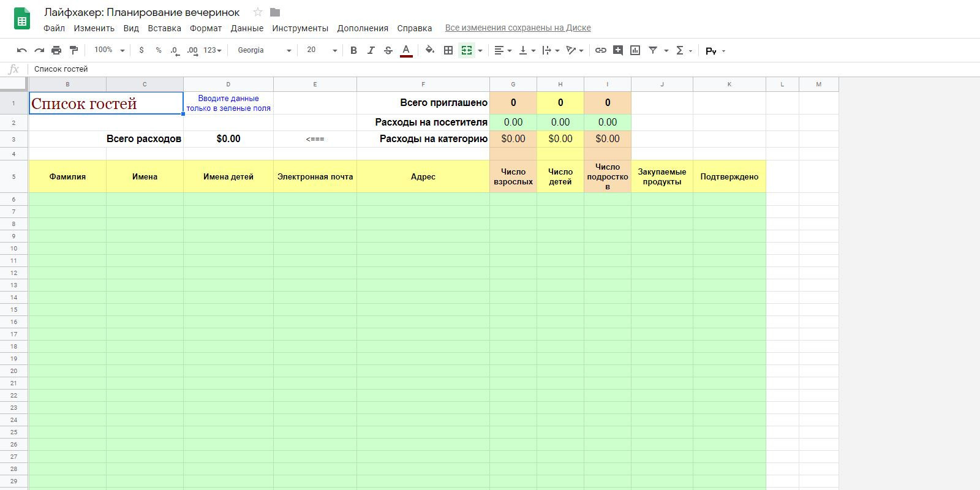This screenshot has width=980, height=490.
Task: Decrease decimal places
Action: (x=175, y=50)
